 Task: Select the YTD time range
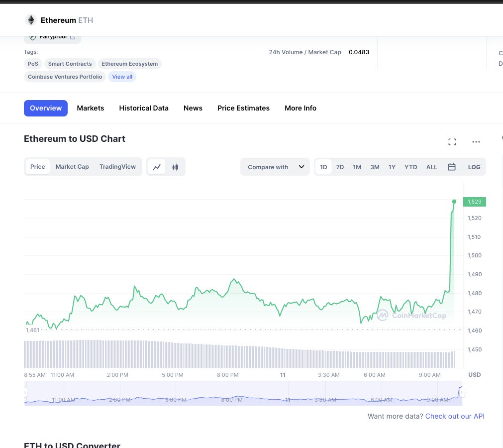point(410,167)
